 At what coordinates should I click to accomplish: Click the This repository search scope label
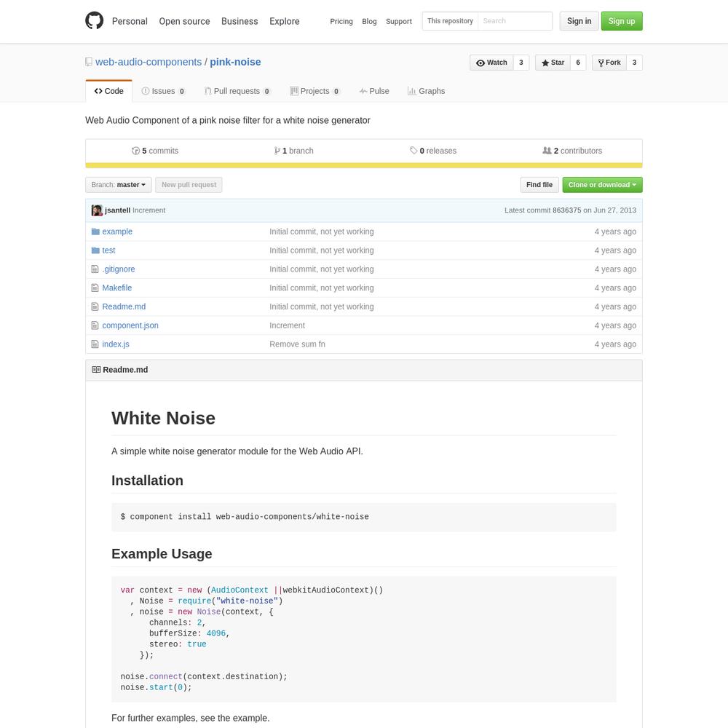click(x=450, y=21)
